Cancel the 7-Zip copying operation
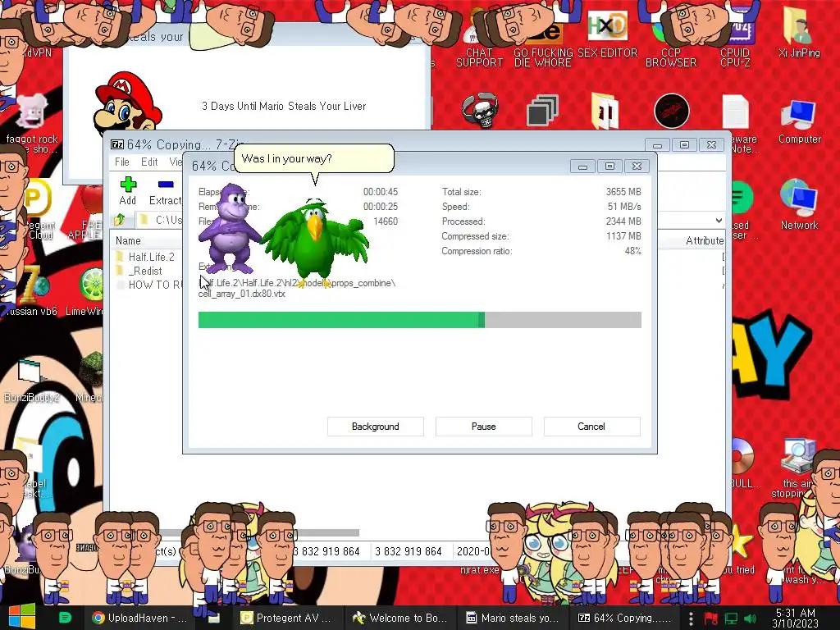840x630 pixels. point(591,427)
